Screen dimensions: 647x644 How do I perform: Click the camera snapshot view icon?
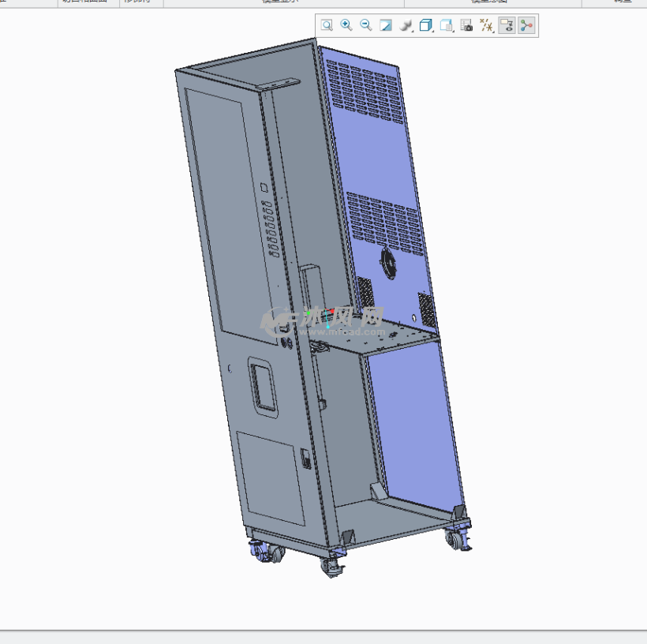click(x=466, y=25)
